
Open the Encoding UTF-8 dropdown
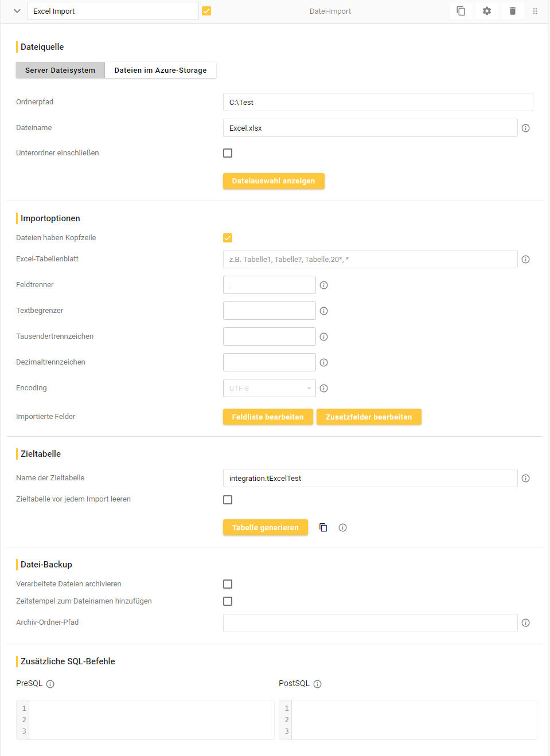(x=269, y=389)
